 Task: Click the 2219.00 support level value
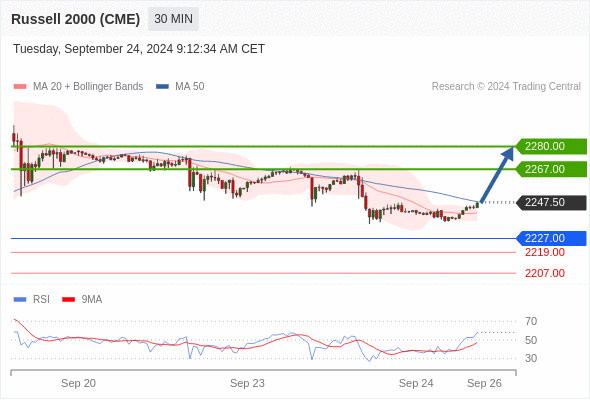pos(545,252)
